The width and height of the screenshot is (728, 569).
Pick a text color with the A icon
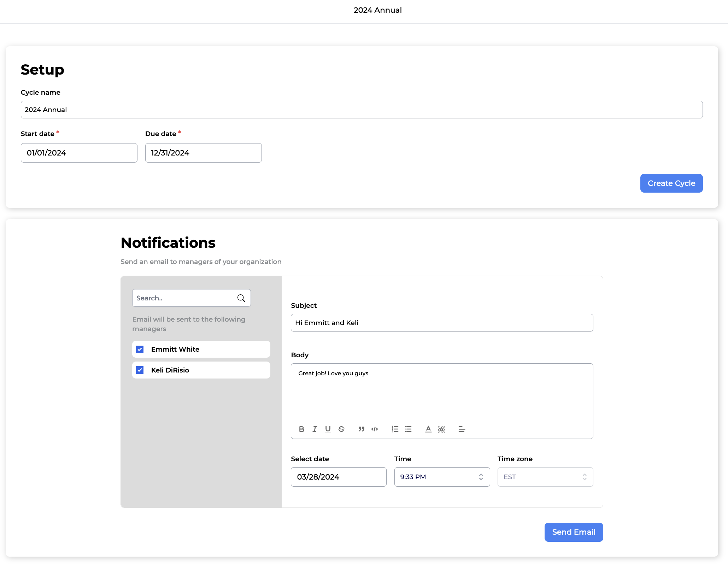(428, 429)
